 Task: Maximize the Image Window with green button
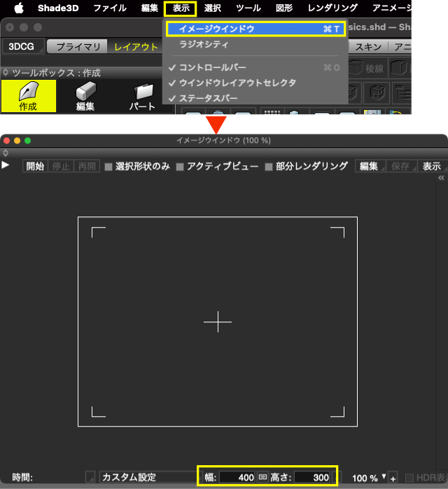click(28, 141)
